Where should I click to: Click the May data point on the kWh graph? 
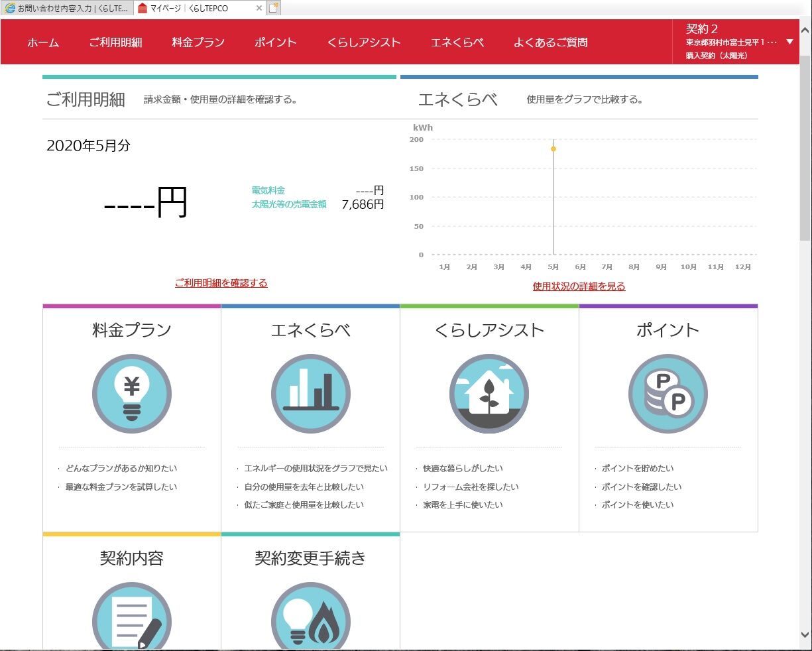(x=553, y=148)
